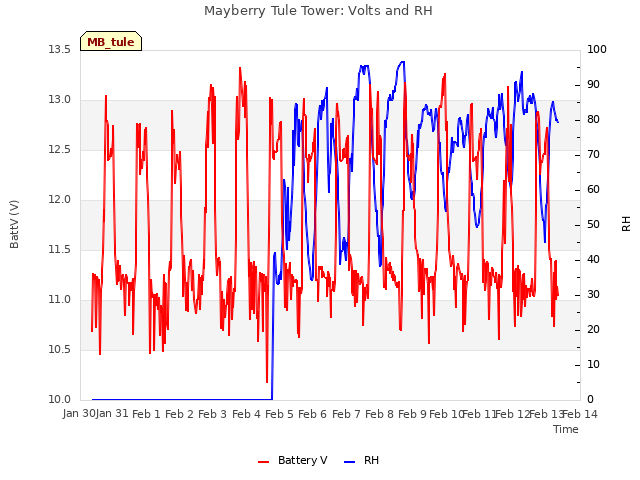Select the RH right axis label
Screen dimensions: 640x480
[626, 224]
